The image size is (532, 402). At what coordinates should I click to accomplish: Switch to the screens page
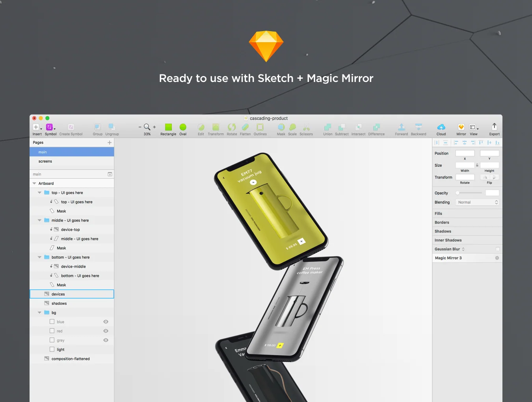pos(72,161)
